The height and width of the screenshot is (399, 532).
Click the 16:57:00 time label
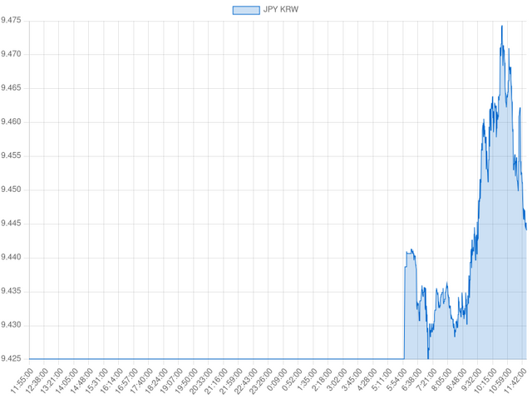(x=126, y=382)
